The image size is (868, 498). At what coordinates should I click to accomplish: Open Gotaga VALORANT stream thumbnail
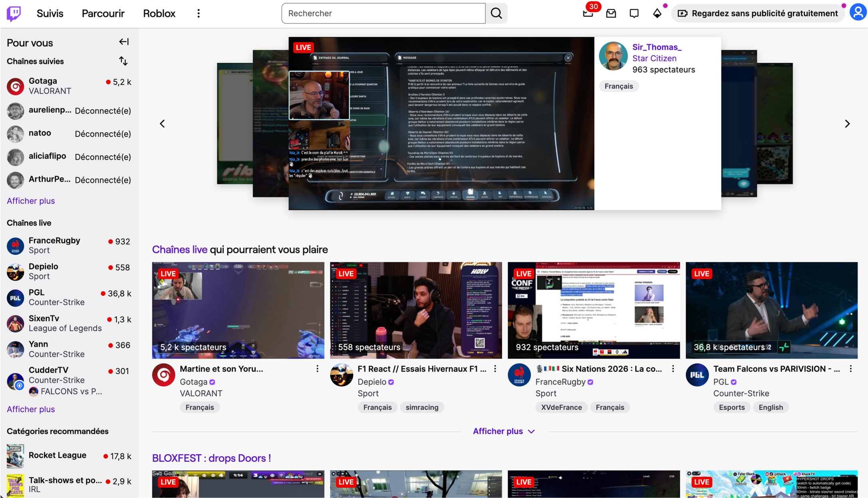pos(238,310)
